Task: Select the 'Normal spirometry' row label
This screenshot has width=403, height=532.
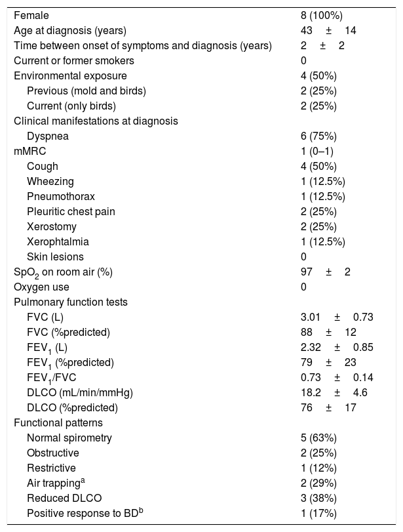Action: (x=69, y=438)
